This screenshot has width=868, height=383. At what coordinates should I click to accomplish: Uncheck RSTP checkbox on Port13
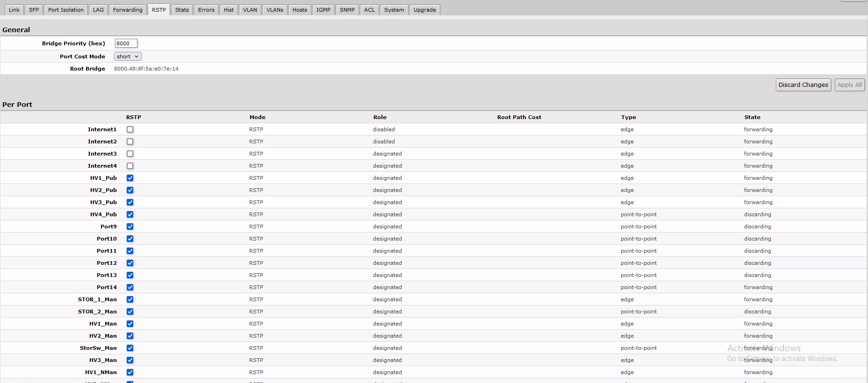[130, 275]
